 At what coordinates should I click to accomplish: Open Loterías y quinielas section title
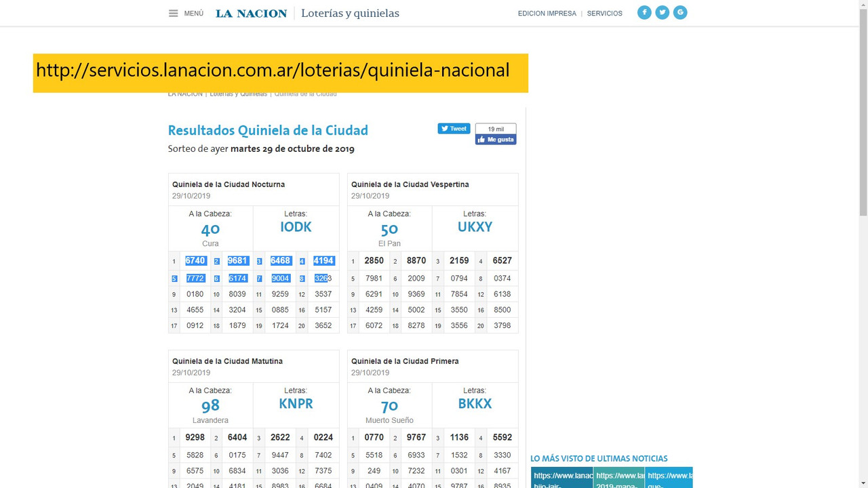350,13
